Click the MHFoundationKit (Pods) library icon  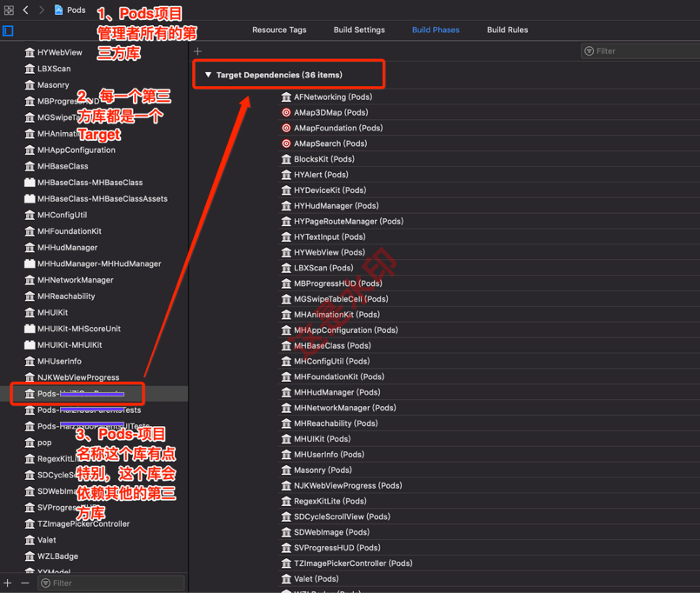pos(286,376)
